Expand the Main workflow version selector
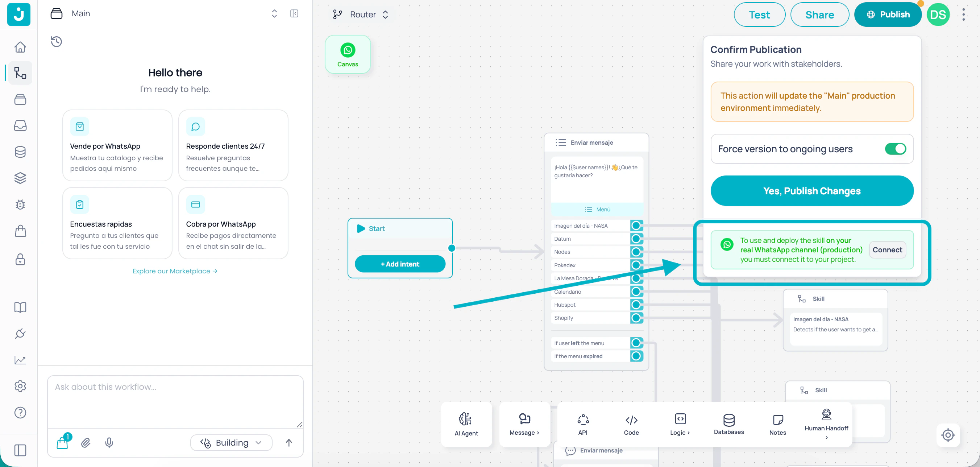980x467 pixels. click(274, 13)
